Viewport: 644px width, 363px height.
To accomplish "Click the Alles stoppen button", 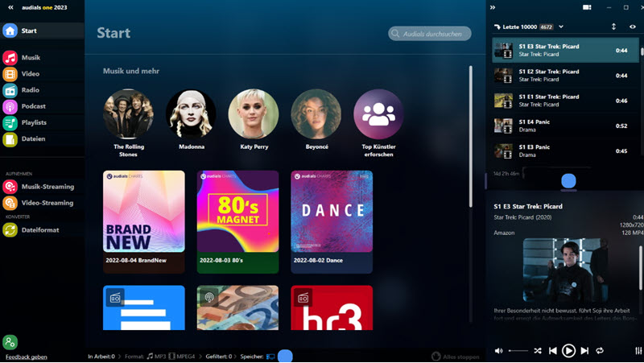I will (456, 357).
